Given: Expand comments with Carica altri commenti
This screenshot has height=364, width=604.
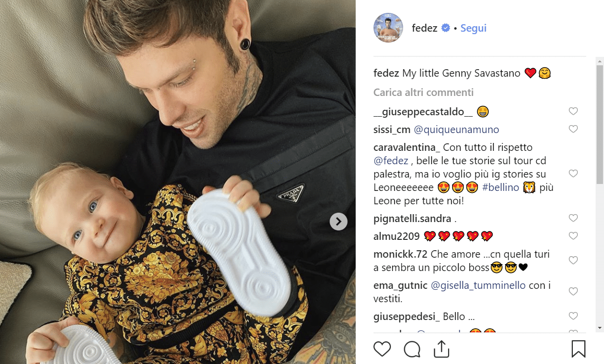Looking at the screenshot, I should (x=423, y=92).
